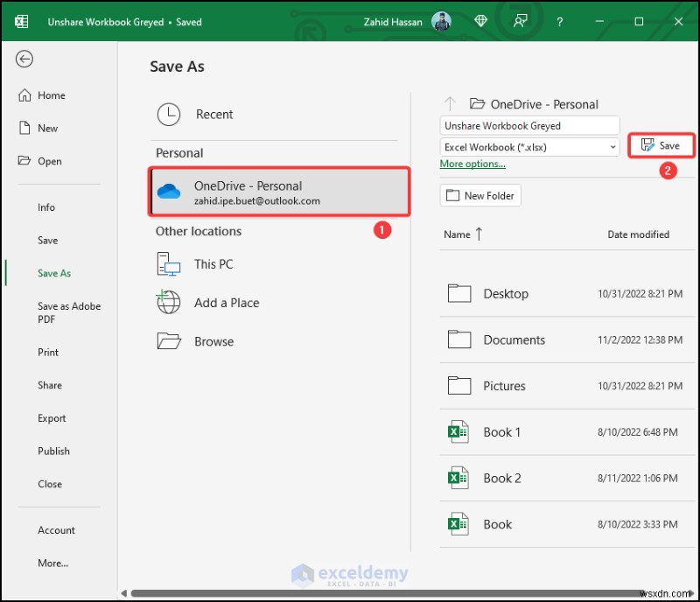Click the Add a Place label
The image size is (700, 602).
click(x=227, y=303)
